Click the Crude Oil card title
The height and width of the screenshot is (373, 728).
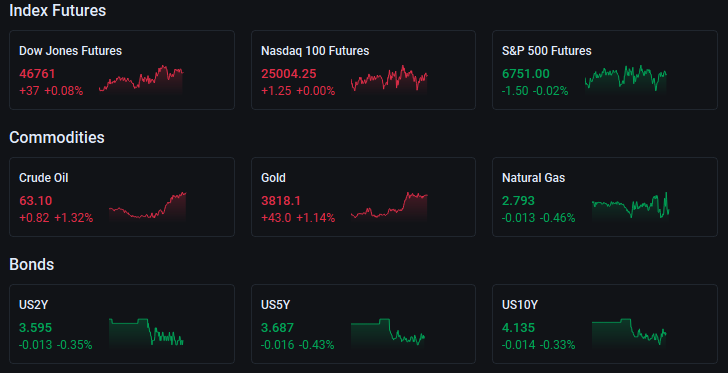point(44,177)
